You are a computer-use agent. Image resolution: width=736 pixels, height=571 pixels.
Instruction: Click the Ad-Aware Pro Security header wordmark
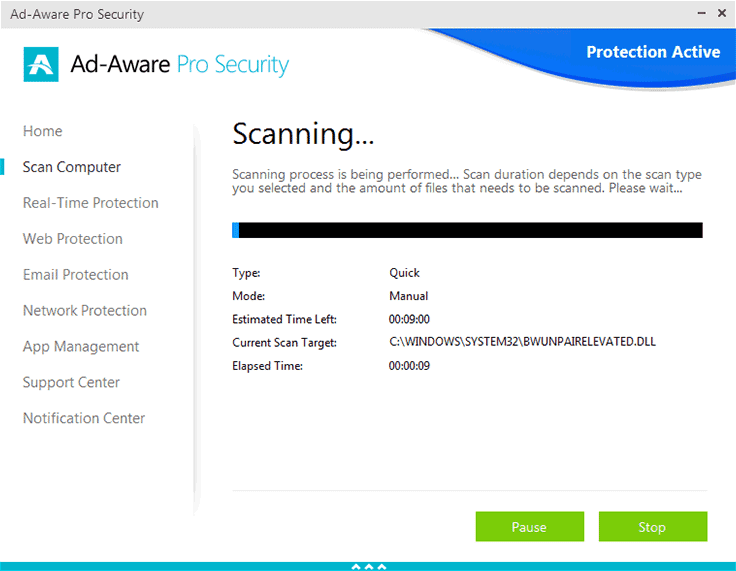click(x=180, y=64)
